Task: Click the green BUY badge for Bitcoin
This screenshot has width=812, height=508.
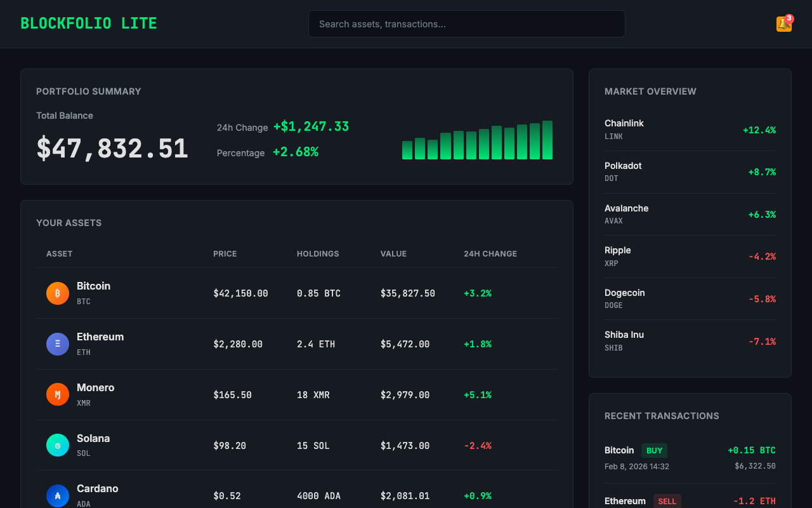Action: click(654, 450)
